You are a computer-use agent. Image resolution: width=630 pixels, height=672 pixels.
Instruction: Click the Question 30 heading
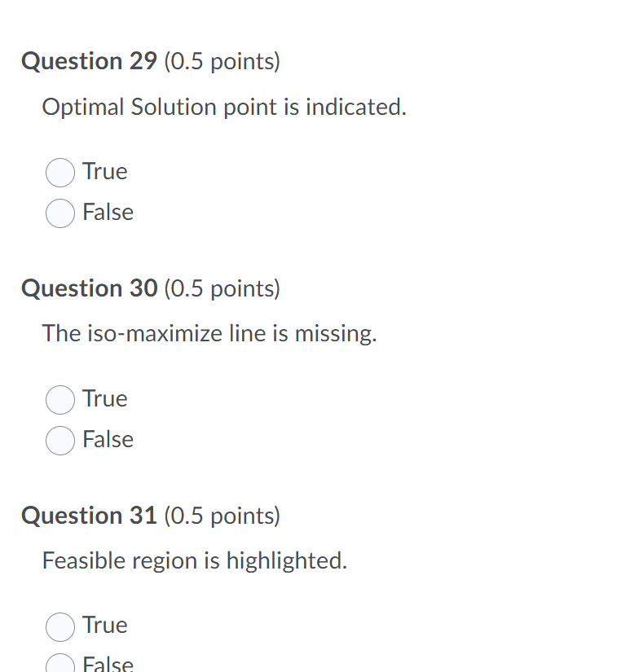[90, 288]
